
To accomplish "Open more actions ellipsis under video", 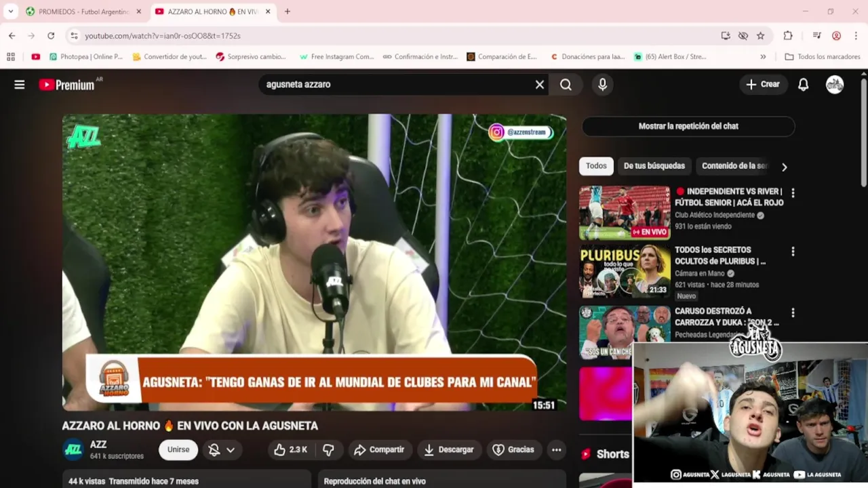I will 556,449.
